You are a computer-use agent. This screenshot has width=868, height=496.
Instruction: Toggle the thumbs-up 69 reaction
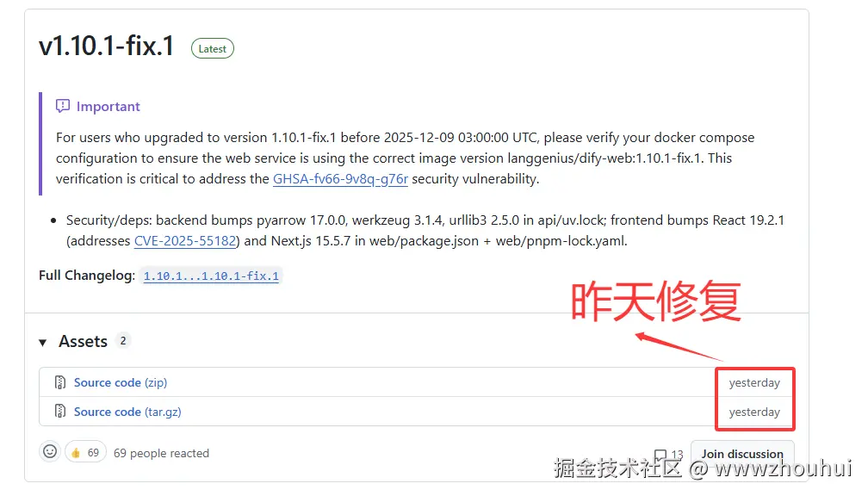85,453
